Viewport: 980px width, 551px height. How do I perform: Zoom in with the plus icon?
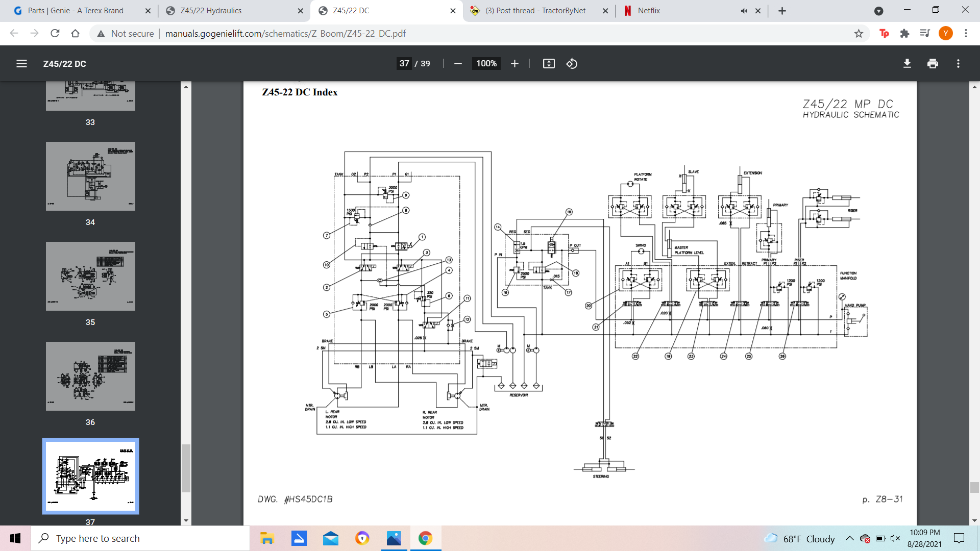point(514,64)
